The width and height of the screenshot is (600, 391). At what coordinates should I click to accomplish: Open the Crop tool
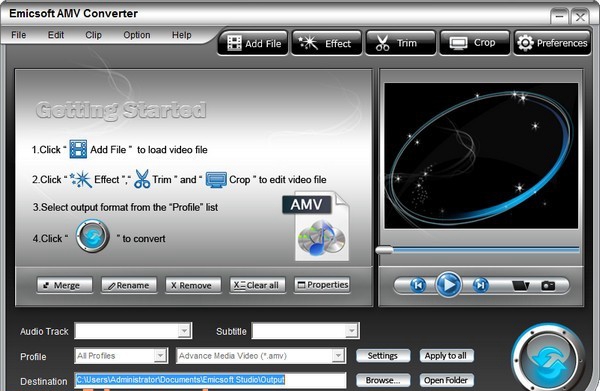click(474, 43)
